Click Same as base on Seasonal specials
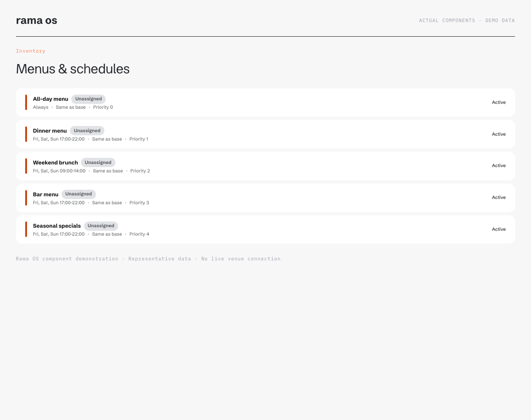This screenshot has width=531, height=420. pos(107,234)
